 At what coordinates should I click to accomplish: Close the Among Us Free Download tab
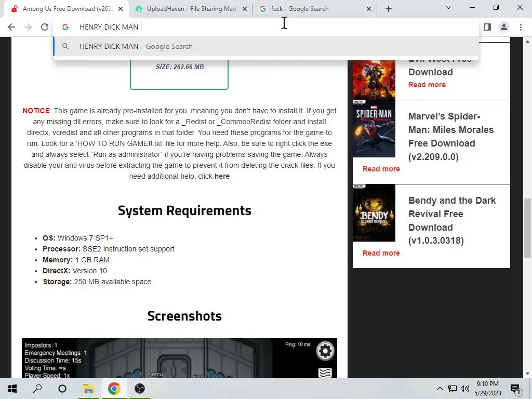click(121, 9)
